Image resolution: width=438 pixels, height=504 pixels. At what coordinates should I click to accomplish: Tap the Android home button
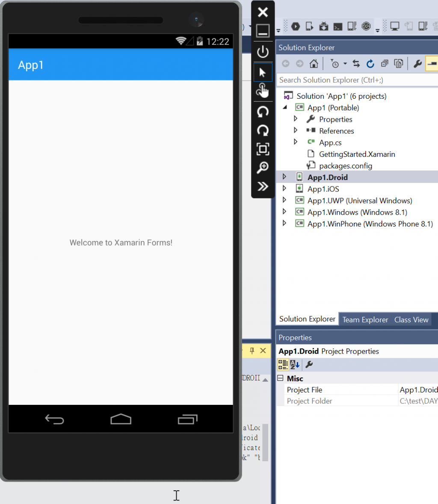121,419
